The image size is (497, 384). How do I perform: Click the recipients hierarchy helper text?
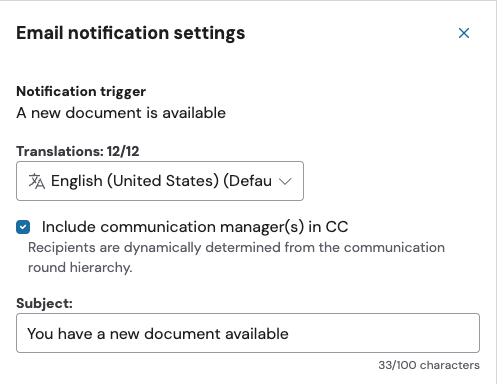point(236,257)
